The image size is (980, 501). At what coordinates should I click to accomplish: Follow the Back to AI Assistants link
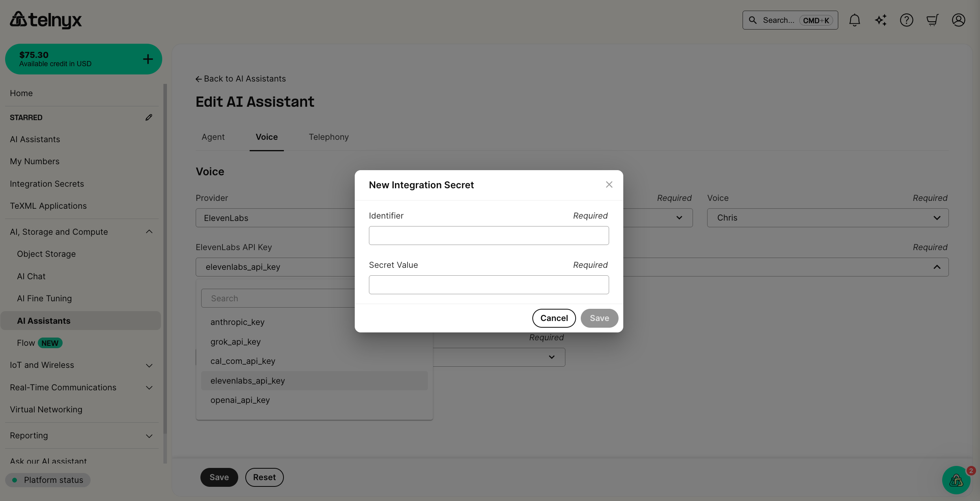click(x=241, y=78)
